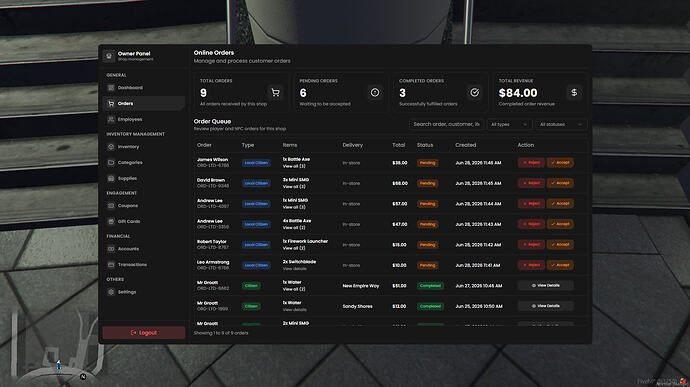Open Transactions in the sidebar
The height and width of the screenshot is (387, 690).
point(144,265)
